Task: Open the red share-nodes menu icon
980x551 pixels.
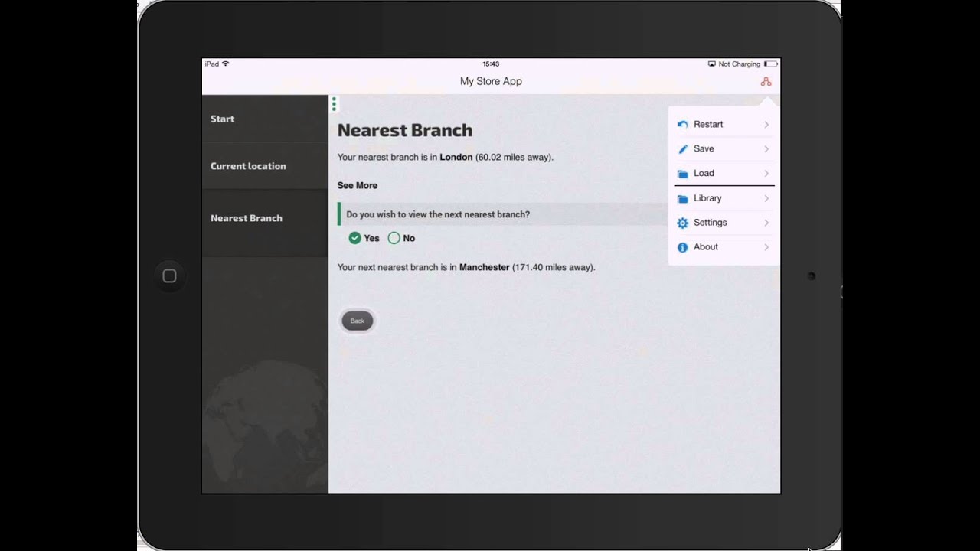Action: click(x=766, y=82)
